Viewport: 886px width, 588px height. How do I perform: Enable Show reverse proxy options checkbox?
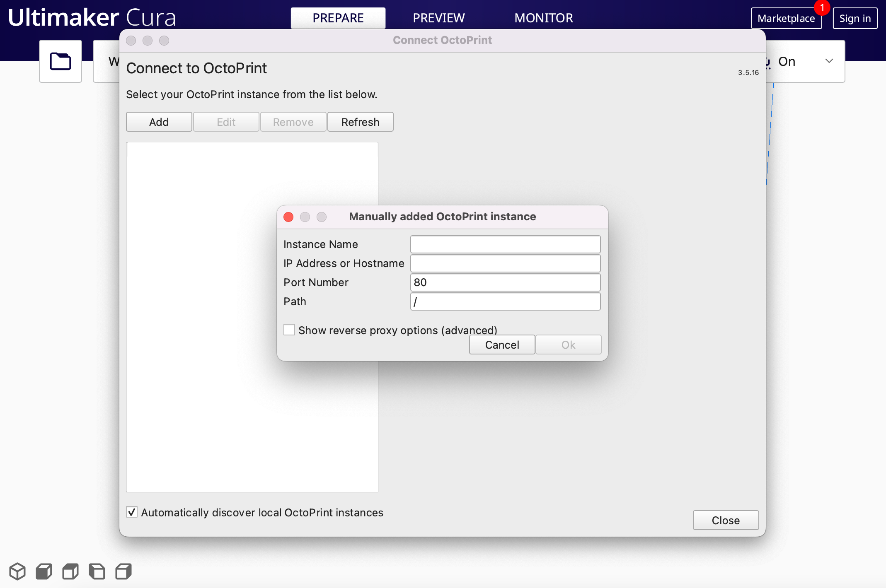pyautogui.click(x=289, y=330)
